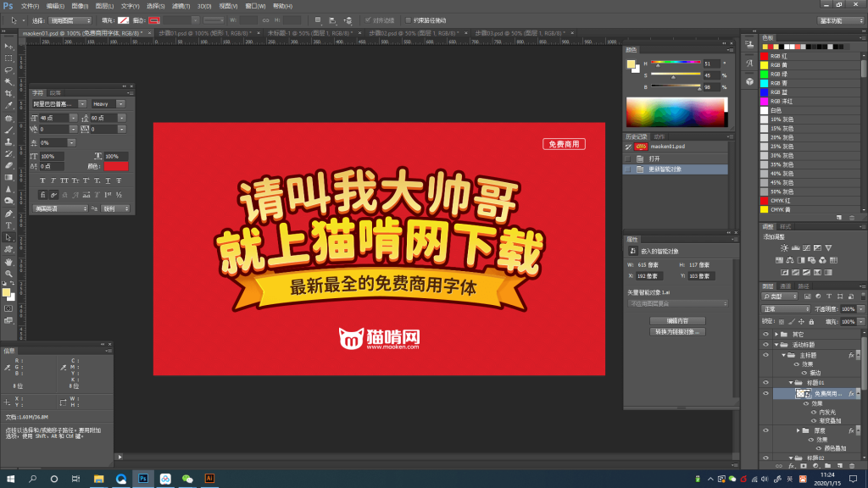This screenshot has height=488, width=868.
Task: Select the 打开 history state
Action: (x=676, y=158)
